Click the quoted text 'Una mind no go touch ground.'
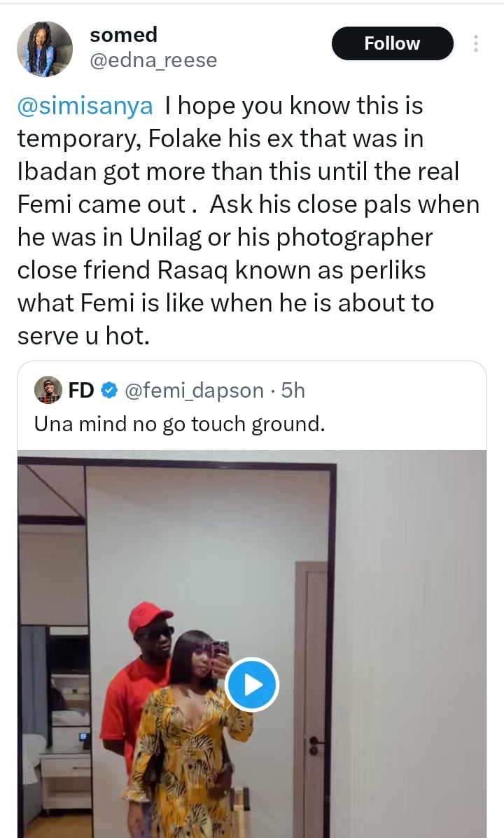Image resolution: width=504 pixels, height=838 pixels. point(180,424)
